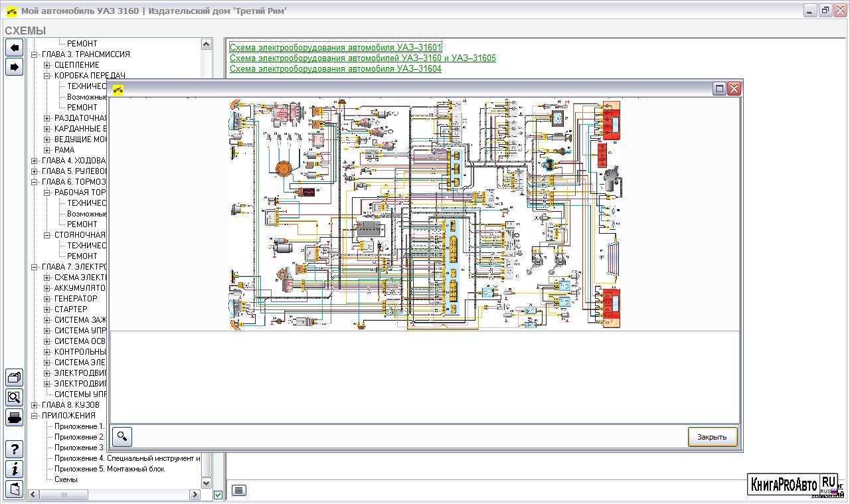Select СИСТЕМА ОСВ tree item
The width and height of the screenshot is (850, 504).
[80, 341]
